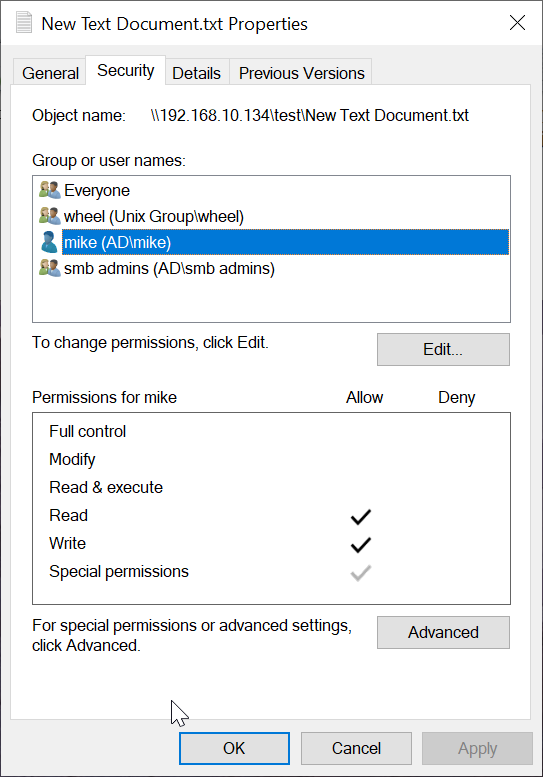This screenshot has width=543, height=777.
Task: Switch to the General tab
Action: [x=50, y=73]
